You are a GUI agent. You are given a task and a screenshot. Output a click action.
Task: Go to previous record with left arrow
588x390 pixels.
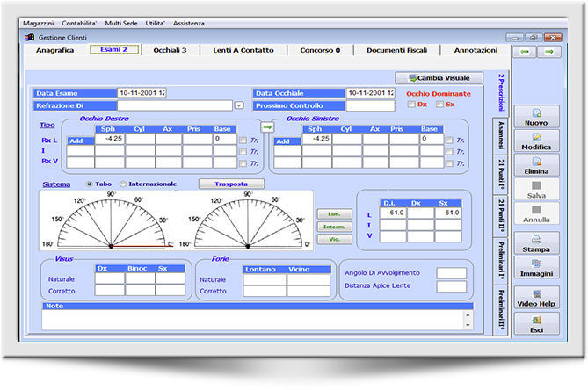(x=525, y=52)
